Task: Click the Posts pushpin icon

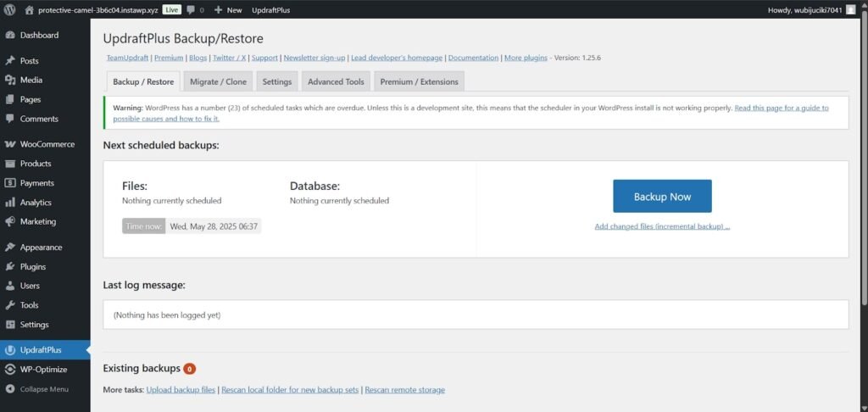Action: (x=9, y=60)
